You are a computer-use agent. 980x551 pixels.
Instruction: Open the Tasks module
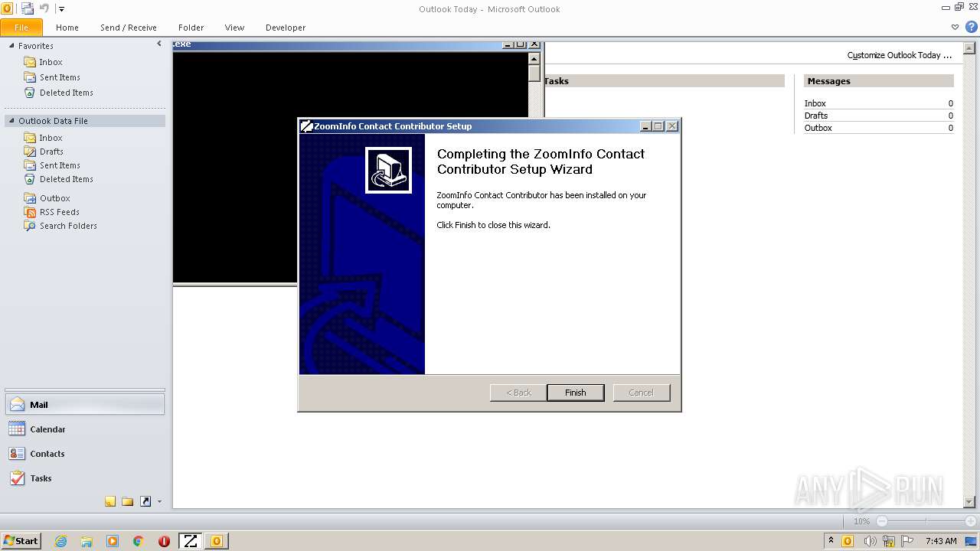[x=84, y=478]
